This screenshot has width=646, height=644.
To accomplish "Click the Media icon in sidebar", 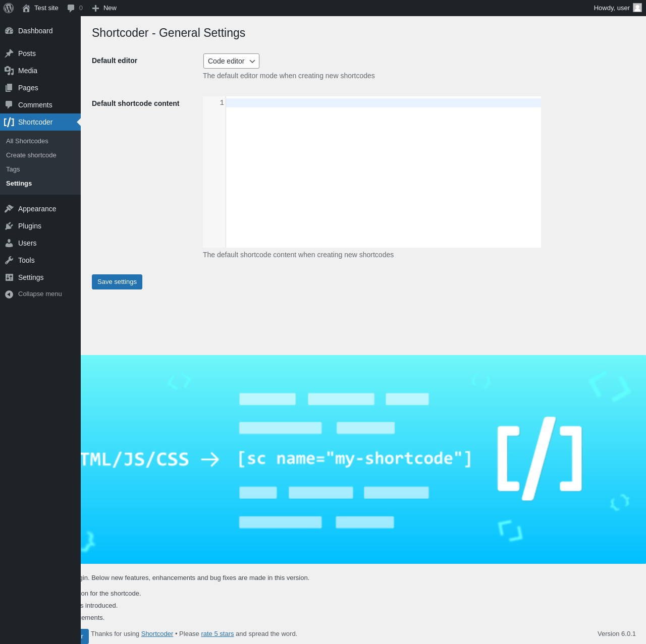I will 9,71.
